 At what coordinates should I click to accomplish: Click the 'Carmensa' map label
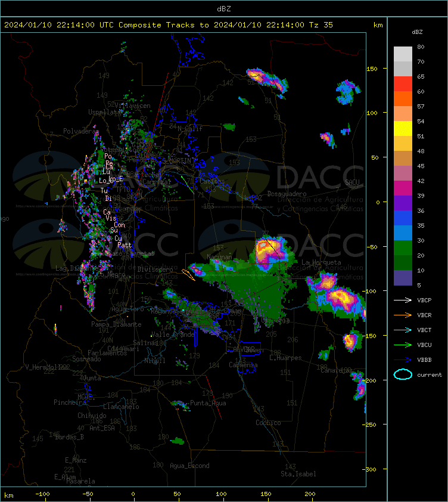click(x=243, y=365)
